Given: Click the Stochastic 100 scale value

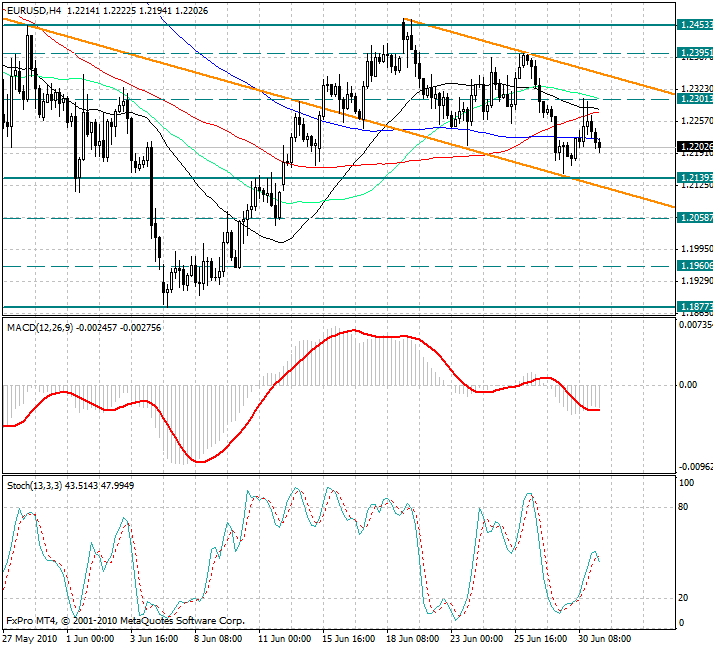Looking at the screenshot, I should point(686,483).
